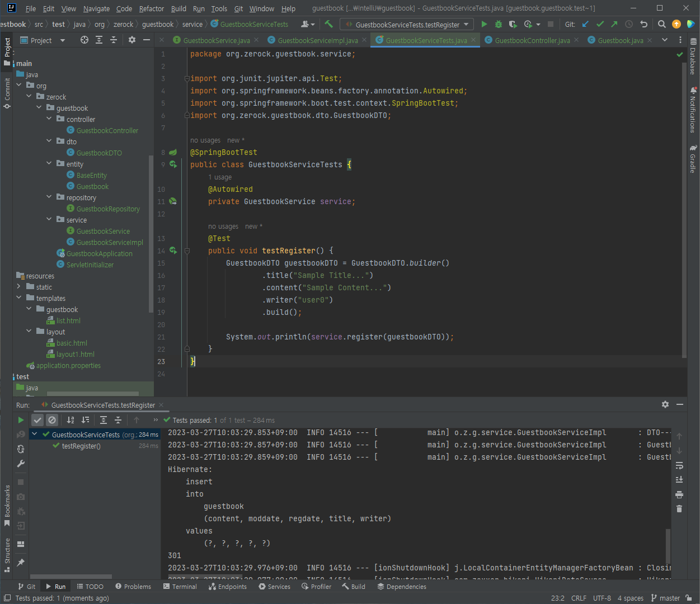Git push green arrow icon
700x604 pixels.
tap(614, 24)
